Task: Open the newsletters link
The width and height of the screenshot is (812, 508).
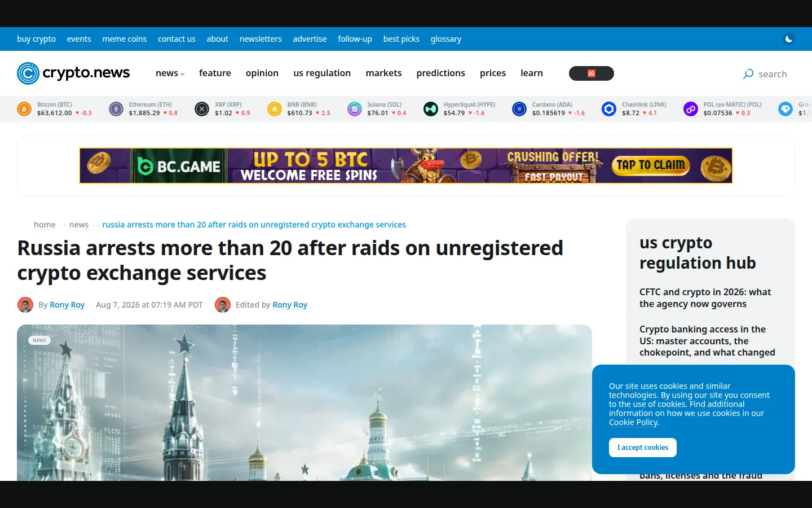Action: [x=261, y=39]
